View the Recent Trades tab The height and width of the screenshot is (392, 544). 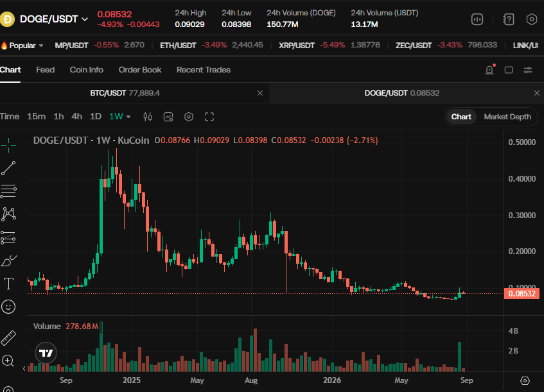pos(204,70)
